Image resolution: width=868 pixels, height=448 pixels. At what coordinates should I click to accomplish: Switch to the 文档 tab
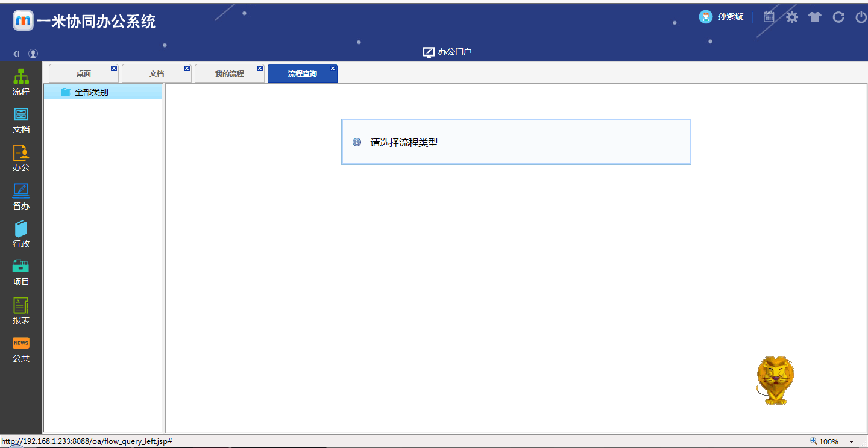[157, 73]
